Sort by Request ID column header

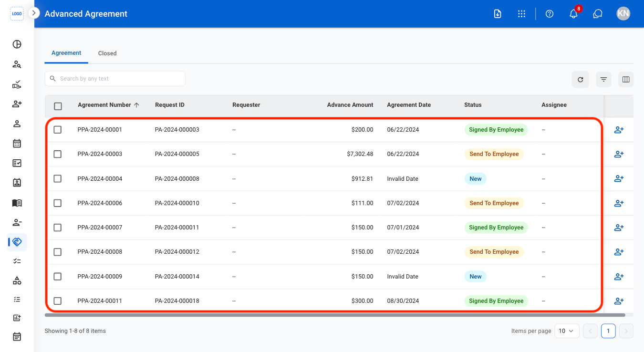170,105
